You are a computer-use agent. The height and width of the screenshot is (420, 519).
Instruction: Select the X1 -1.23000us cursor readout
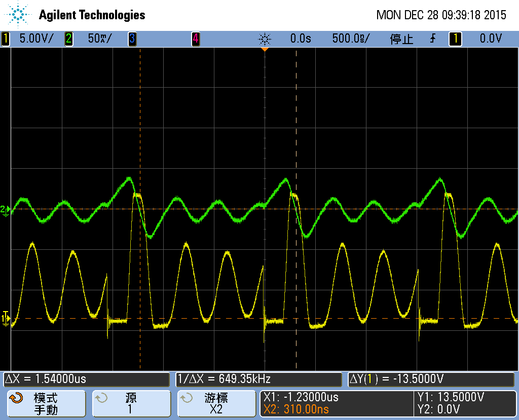pyautogui.click(x=301, y=397)
